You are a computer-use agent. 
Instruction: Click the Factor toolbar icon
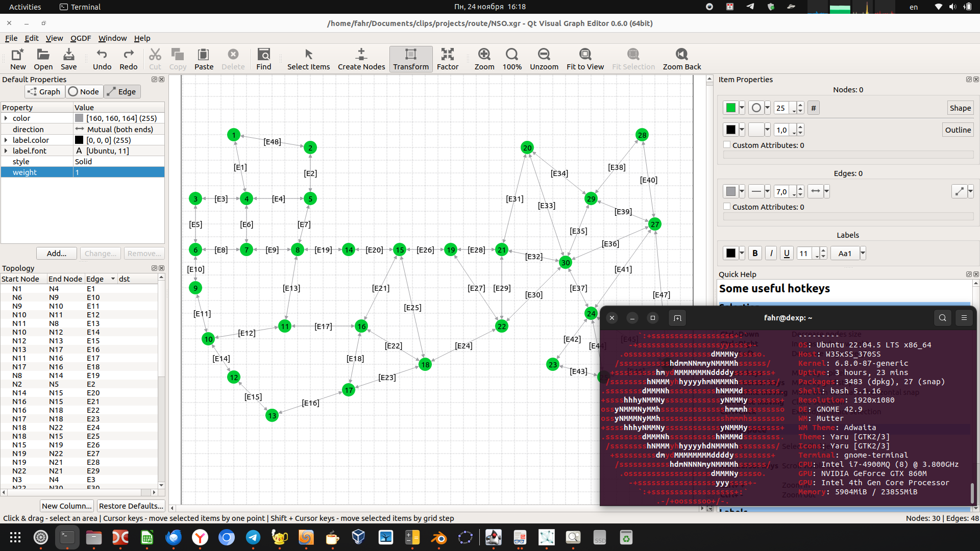(x=447, y=55)
